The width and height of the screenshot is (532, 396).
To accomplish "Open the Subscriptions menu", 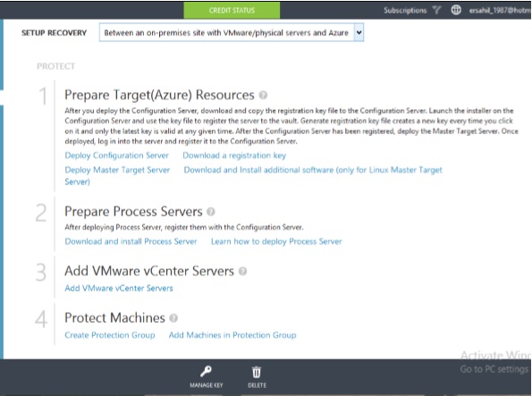I will [405, 11].
